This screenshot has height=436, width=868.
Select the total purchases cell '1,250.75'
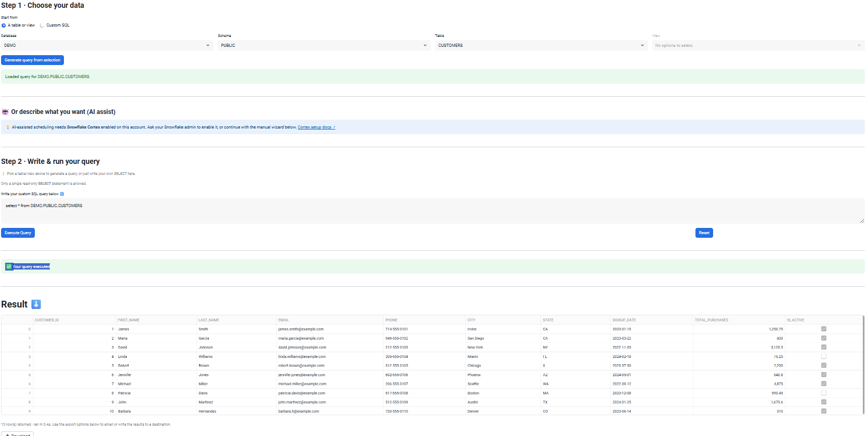[739, 329]
